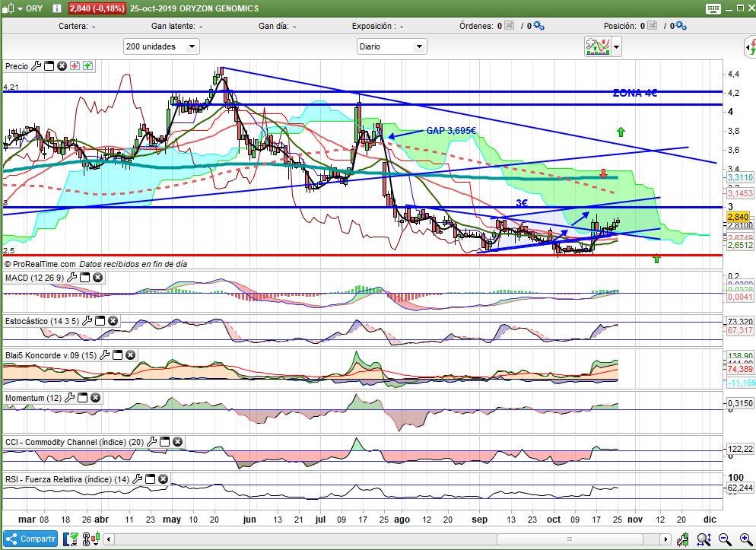Click the Gan día label
This screenshot has height=550, width=756.
274,26
